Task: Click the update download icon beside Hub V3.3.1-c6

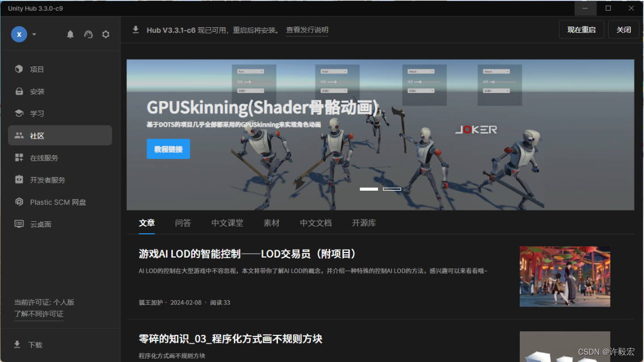Action: 136,30
